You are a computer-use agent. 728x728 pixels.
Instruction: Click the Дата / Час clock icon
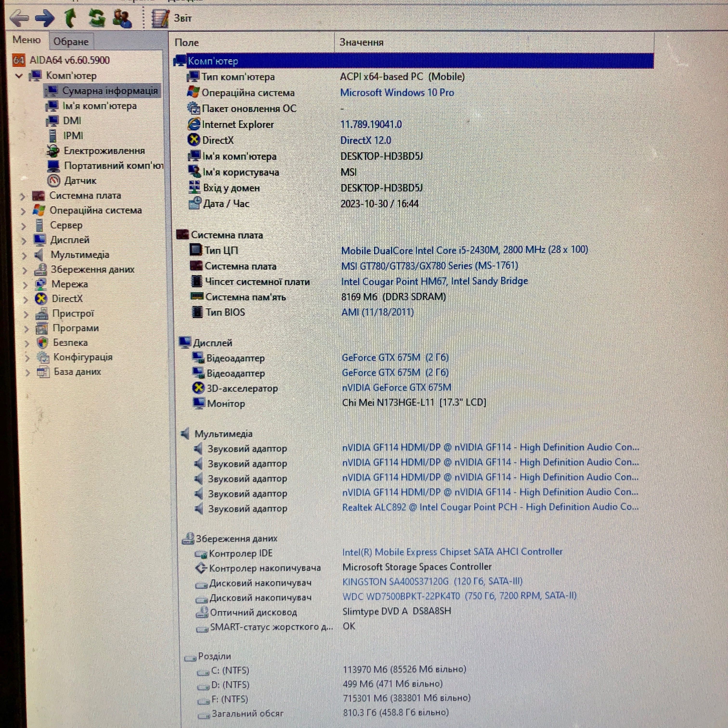coord(195,203)
